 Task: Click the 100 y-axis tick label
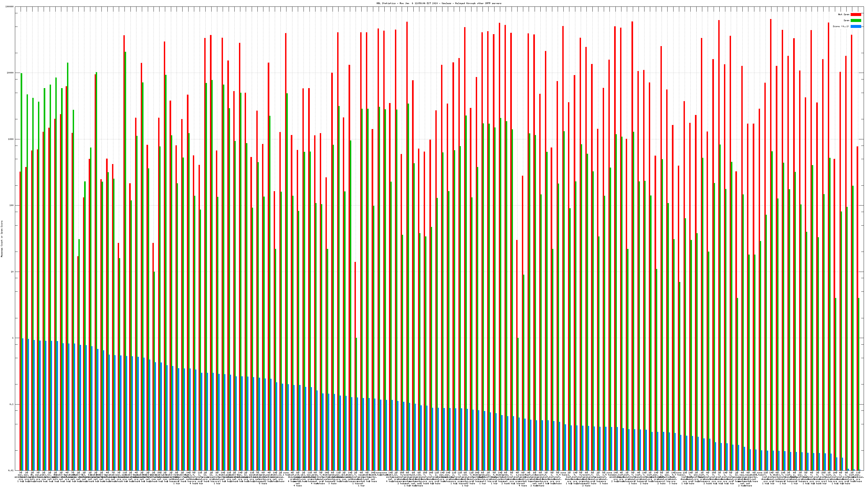(11, 206)
